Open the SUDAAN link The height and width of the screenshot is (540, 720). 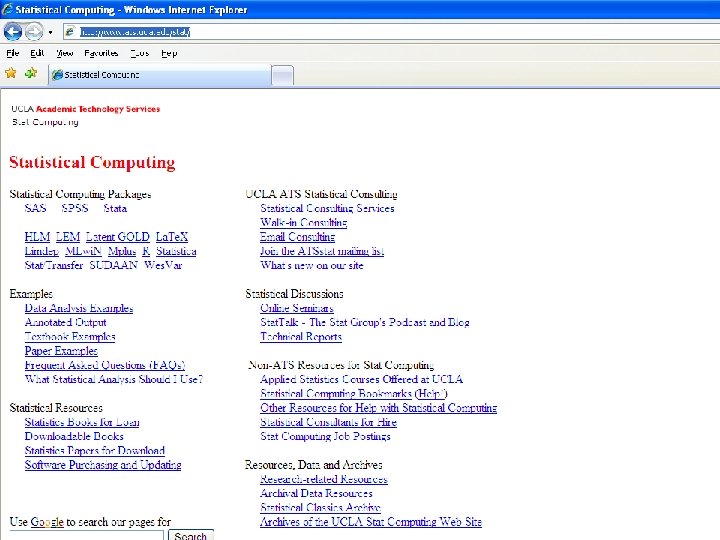113,265
